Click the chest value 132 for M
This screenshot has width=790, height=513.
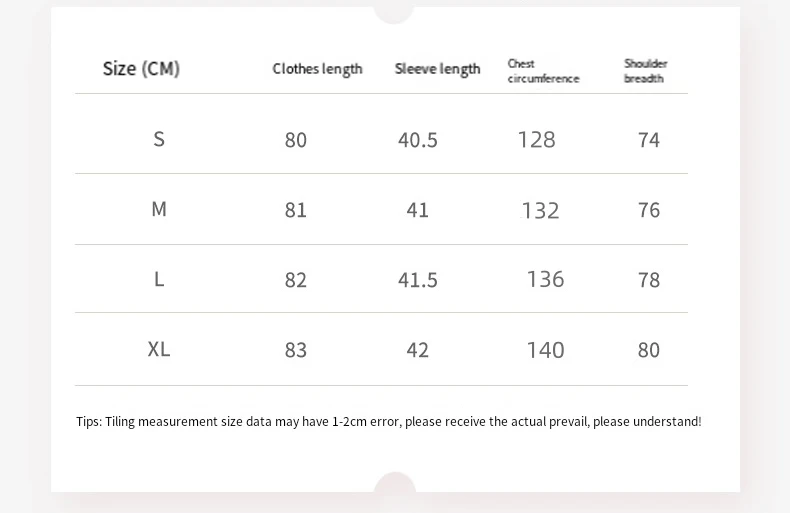point(540,210)
